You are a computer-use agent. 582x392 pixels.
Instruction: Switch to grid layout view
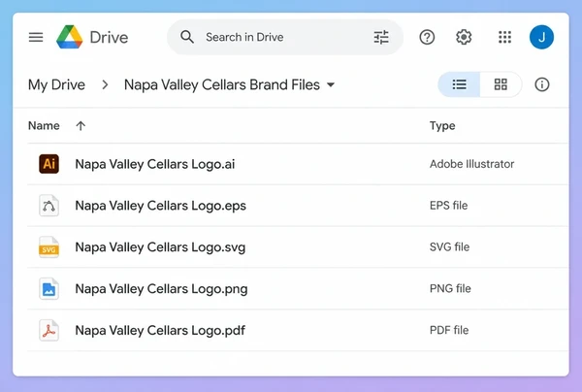(x=501, y=84)
